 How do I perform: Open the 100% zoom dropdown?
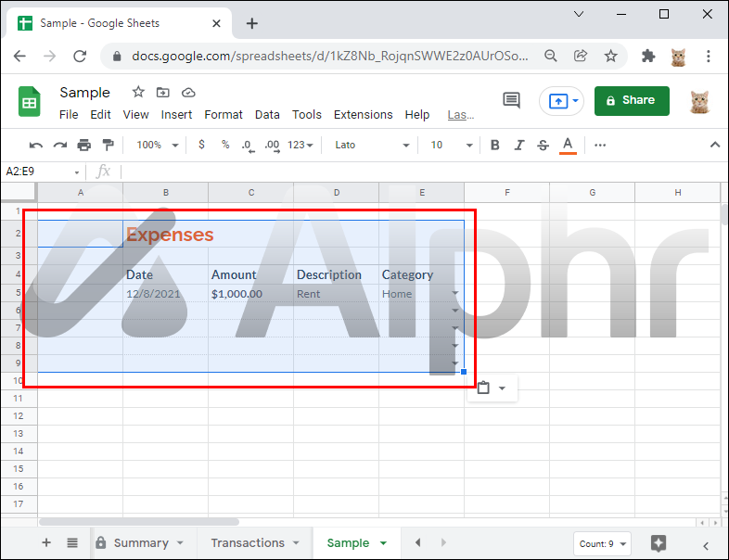tap(157, 145)
